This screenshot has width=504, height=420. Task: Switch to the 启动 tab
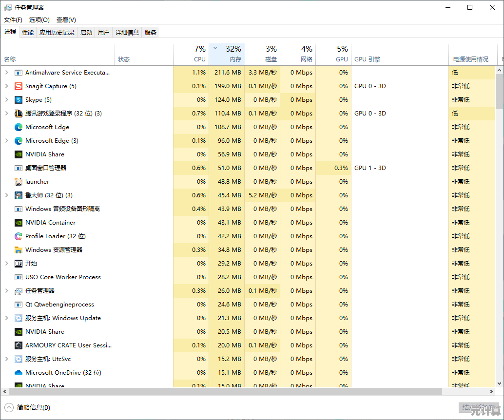pos(86,33)
